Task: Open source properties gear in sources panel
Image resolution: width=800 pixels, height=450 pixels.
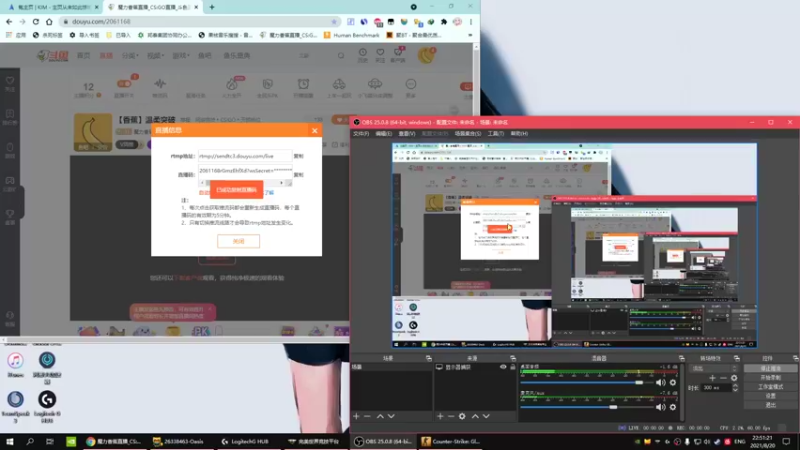Action: (x=462, y=416)
